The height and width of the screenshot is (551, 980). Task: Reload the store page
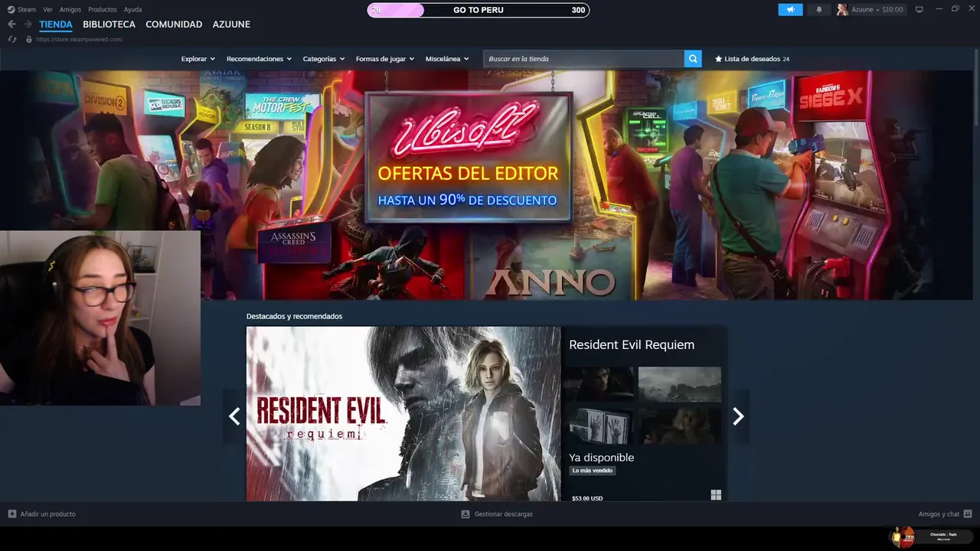[x=12, y=39]
